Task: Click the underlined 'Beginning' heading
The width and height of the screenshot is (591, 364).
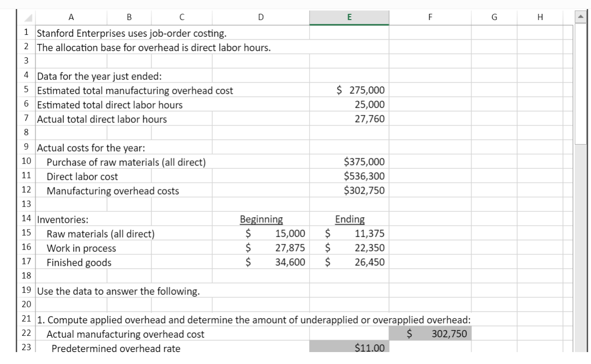Action: pyautogui.click(x=261, y=219)
